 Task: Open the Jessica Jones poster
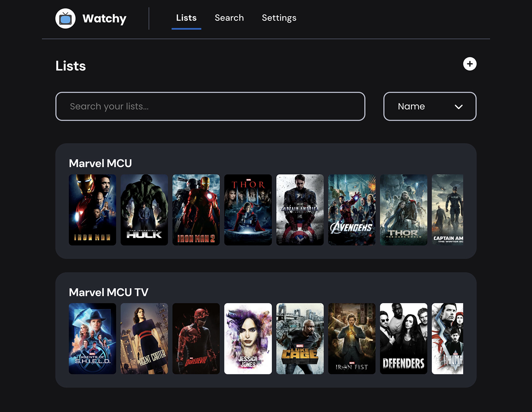[248, 338]
